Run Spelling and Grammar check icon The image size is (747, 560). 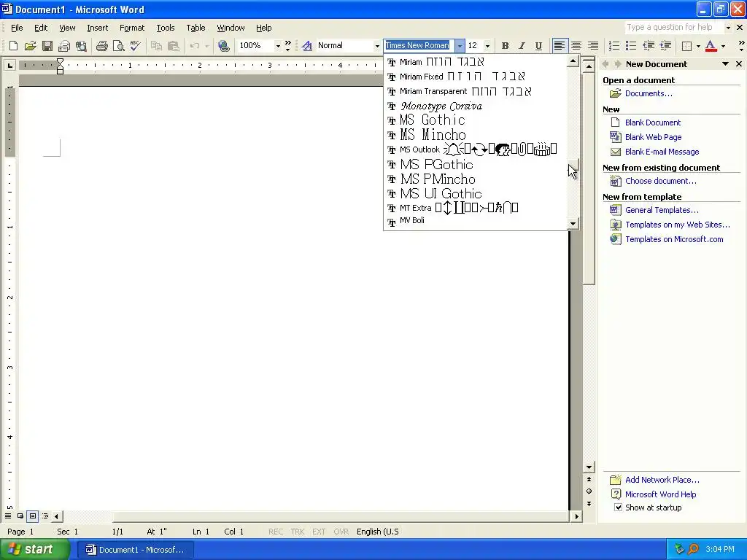(135, 46)
